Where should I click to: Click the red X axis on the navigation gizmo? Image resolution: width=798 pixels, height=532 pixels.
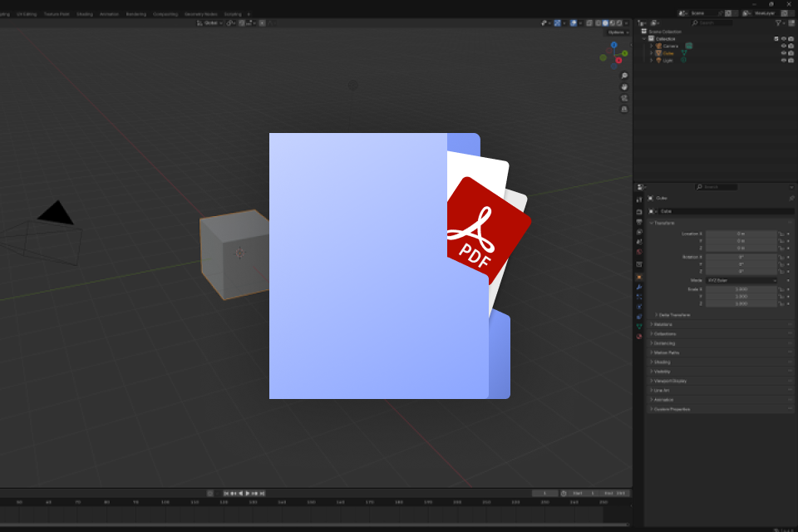(x=618, y=60)
